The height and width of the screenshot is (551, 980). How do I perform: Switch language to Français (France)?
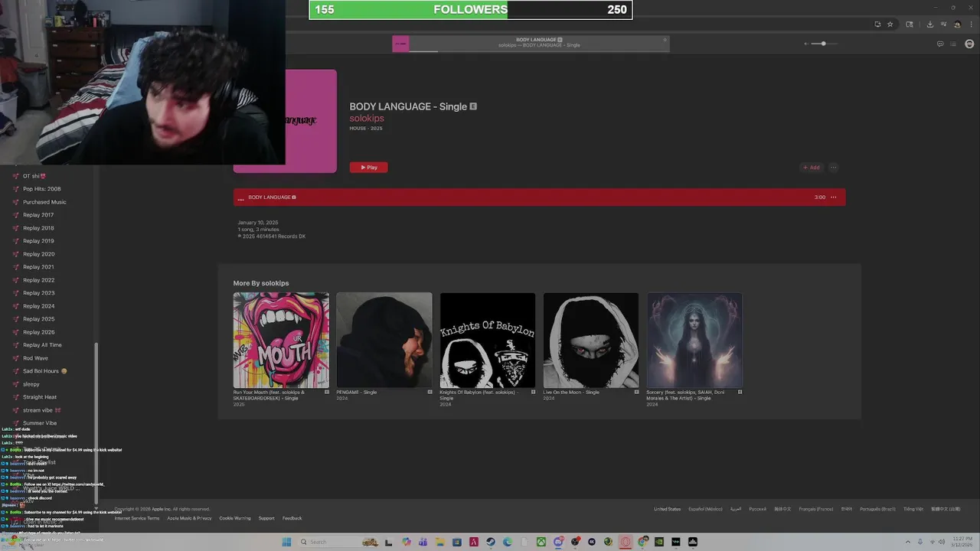816,509
